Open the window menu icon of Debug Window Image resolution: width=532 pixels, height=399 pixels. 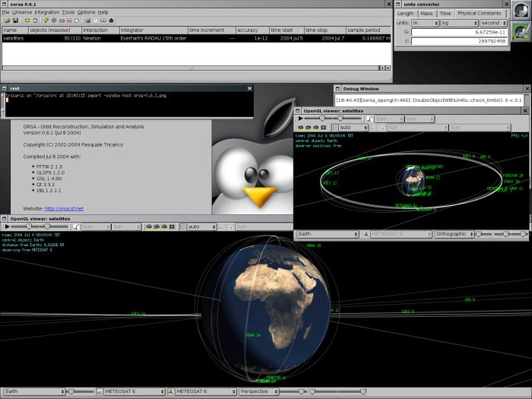point(337,89)
